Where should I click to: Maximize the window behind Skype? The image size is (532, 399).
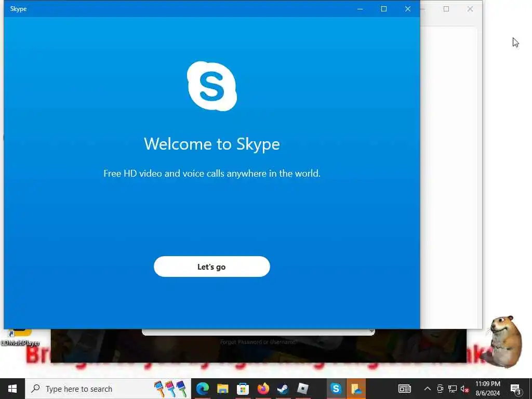pyautogui.click(x=446, y=9)
